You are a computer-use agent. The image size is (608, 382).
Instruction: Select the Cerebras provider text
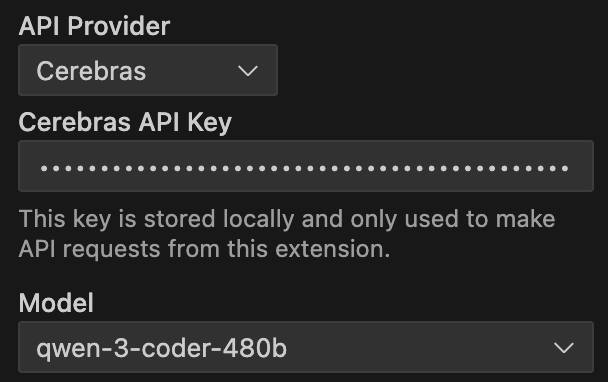point(91,71)
